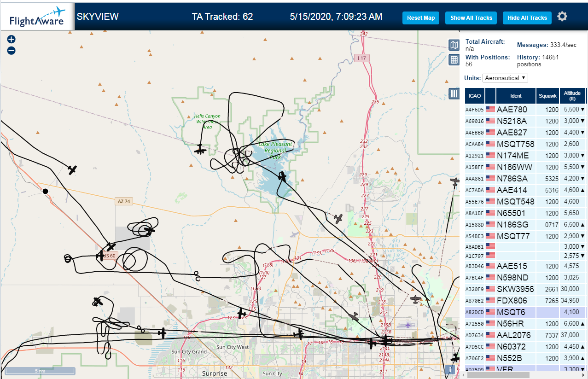588x379 pixels.
Task: Sort table by Ident column header
Action: [516, 96]
